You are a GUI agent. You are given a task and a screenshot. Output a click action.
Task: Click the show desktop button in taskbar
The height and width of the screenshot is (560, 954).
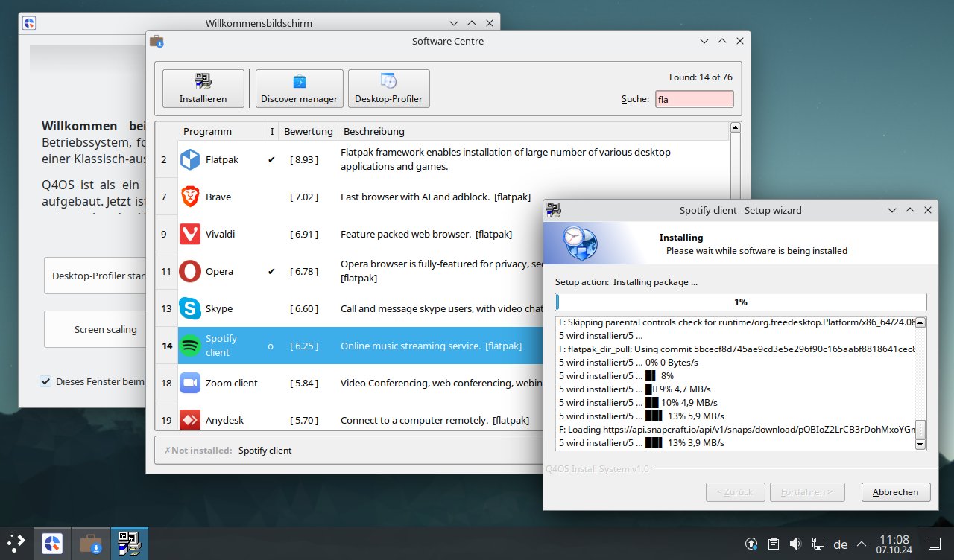point(935,544)
